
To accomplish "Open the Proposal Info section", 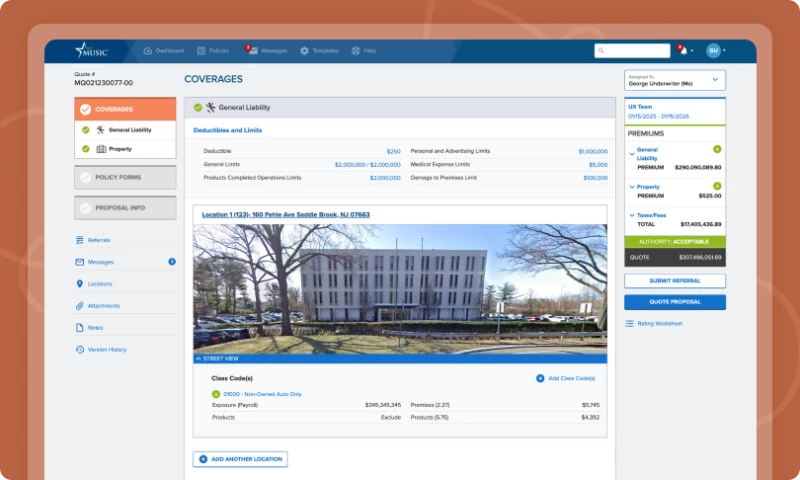I will pos(125,208).
